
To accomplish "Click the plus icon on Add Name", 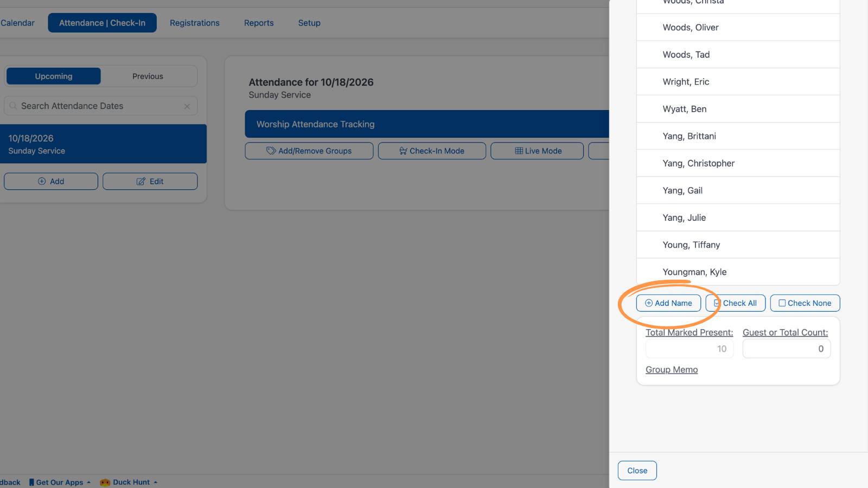I will click(649, 303).
